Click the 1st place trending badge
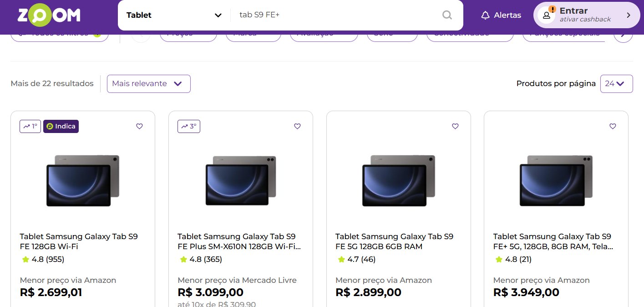644x307 pixels. [30, 126]
